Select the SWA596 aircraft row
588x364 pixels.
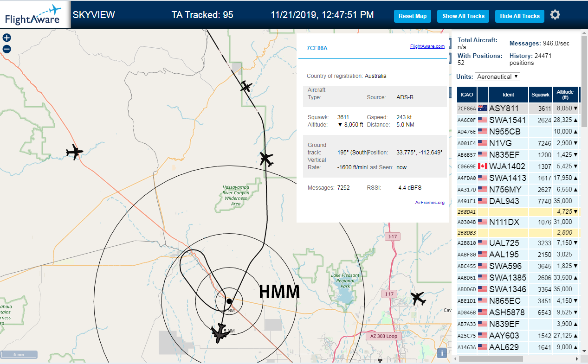click(x=518, y=266)
